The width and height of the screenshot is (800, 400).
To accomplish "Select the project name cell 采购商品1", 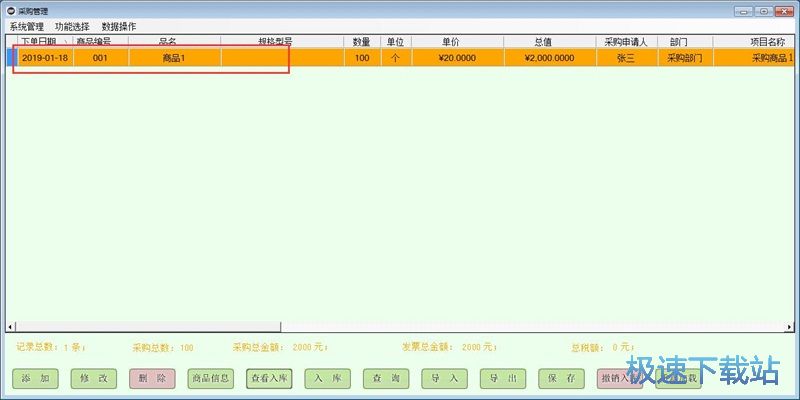I will (754, 58).
